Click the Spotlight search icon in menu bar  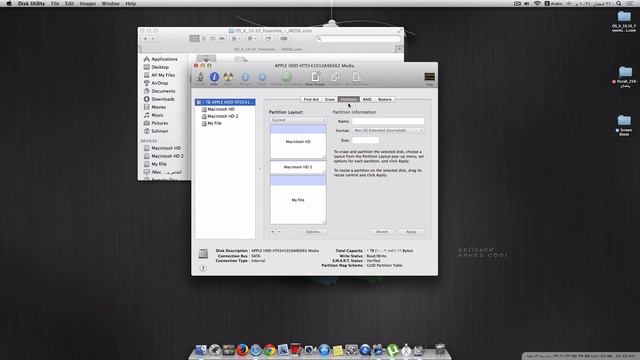[619, 4]
